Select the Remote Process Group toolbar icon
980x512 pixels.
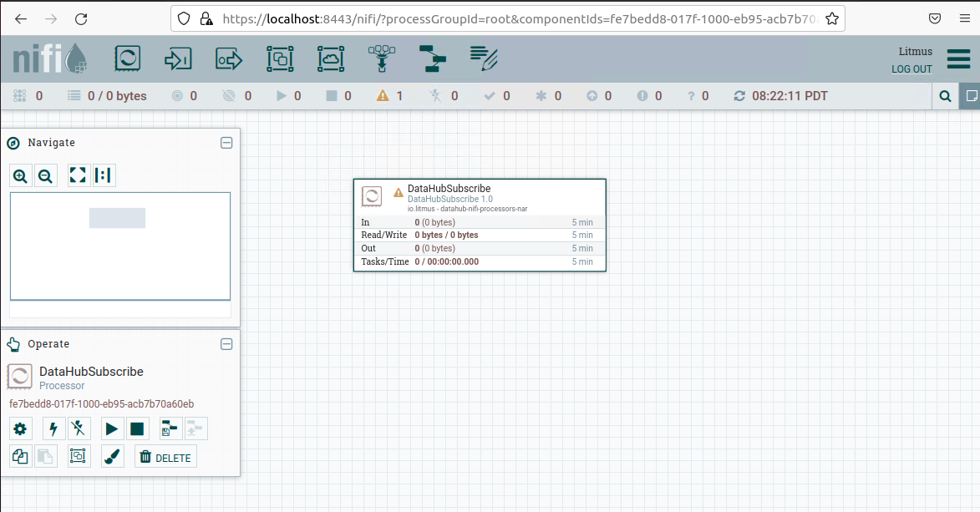click(331, 58)
